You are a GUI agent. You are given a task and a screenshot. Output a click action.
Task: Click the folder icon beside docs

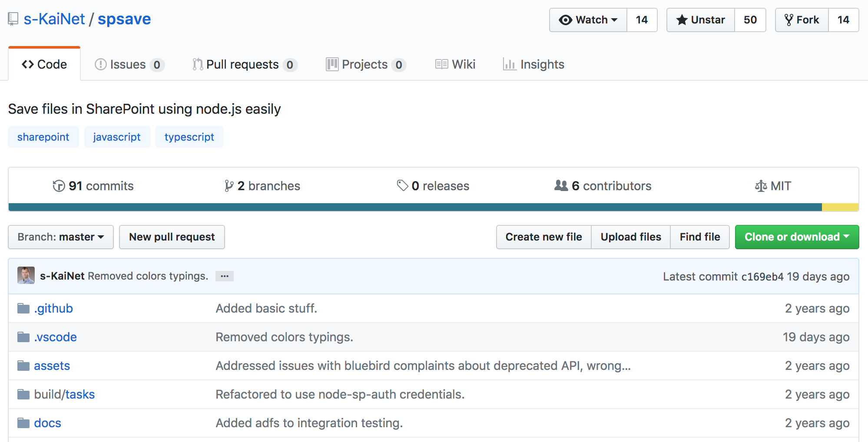point(23,423)
